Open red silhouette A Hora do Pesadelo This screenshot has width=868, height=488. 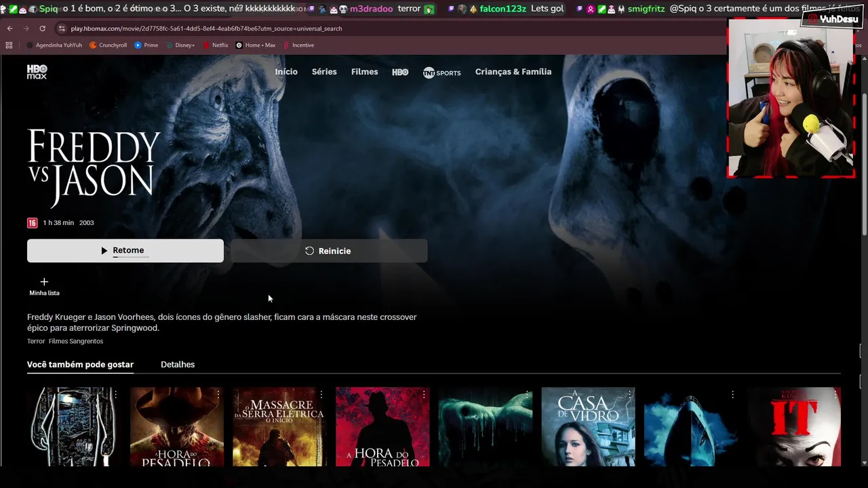[382, 427]
